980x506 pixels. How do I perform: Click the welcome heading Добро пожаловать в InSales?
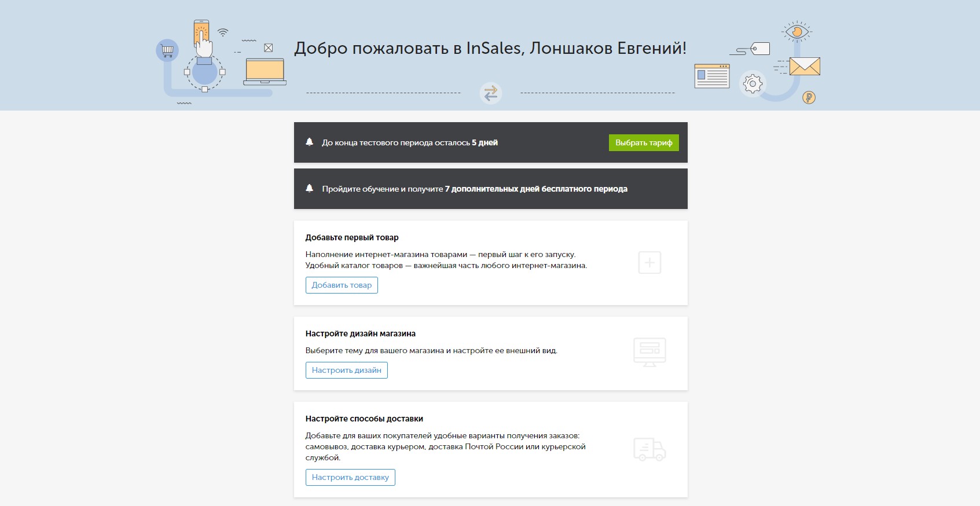click(490, 47)
